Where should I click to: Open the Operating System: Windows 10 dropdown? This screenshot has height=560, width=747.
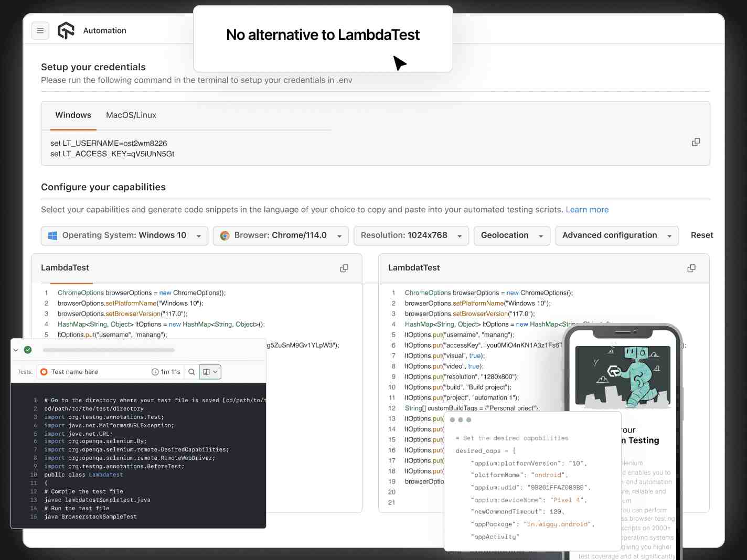124,236
